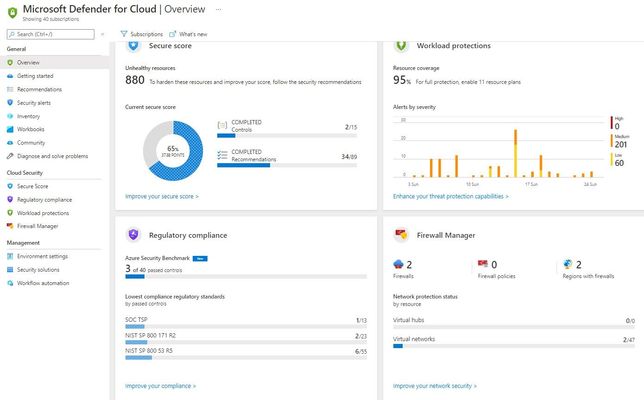Open the Secure score card title
Screen dimensions: 644x400
coord(170,46)
